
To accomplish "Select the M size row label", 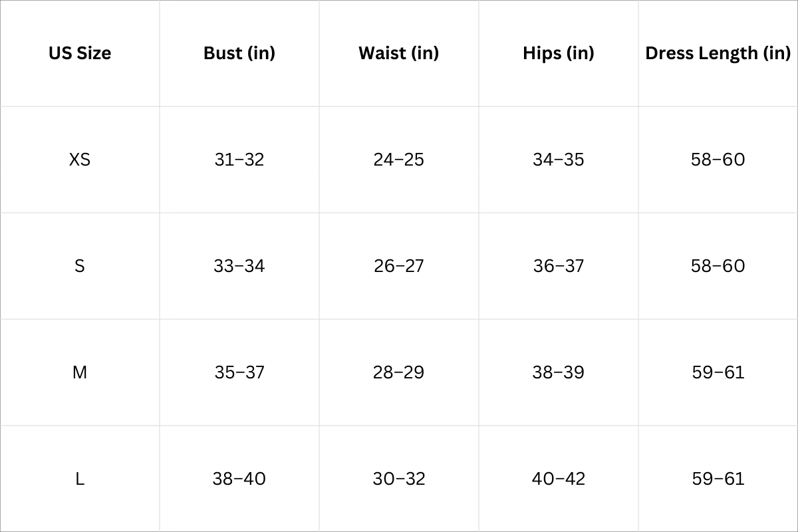I will coord(80,372).
